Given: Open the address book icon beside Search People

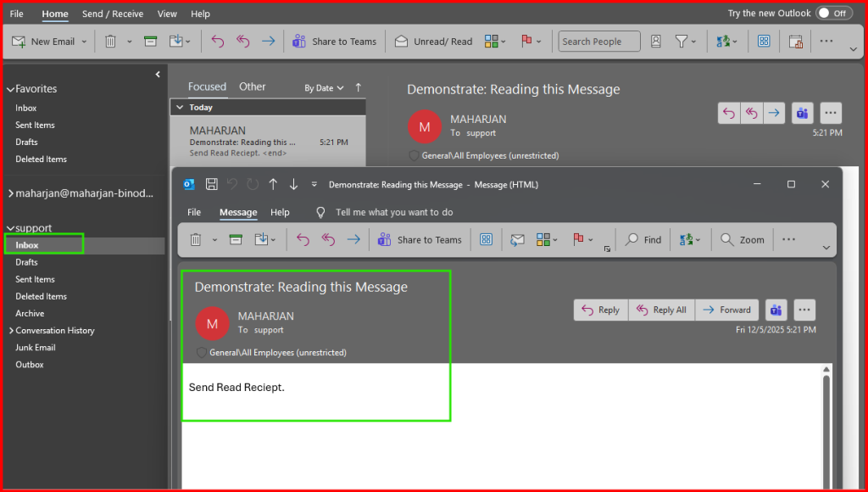Looking at the screenshot, I should (x=656, y=42).
